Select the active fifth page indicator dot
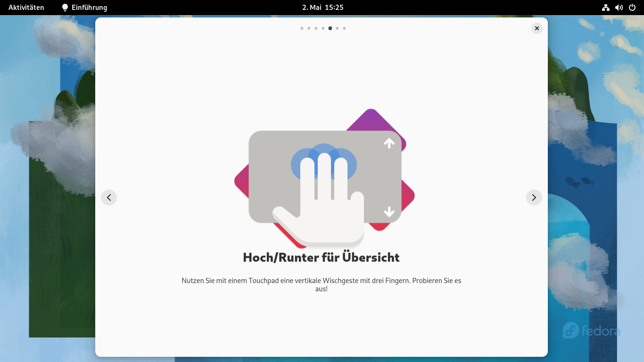This screenshot has height=362, width=644. pos(330,28)
